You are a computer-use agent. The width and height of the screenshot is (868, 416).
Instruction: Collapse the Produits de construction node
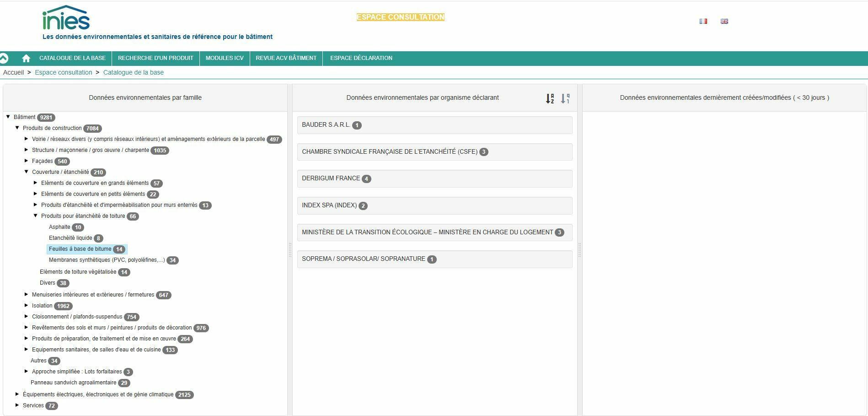click(x=17, y=128)
